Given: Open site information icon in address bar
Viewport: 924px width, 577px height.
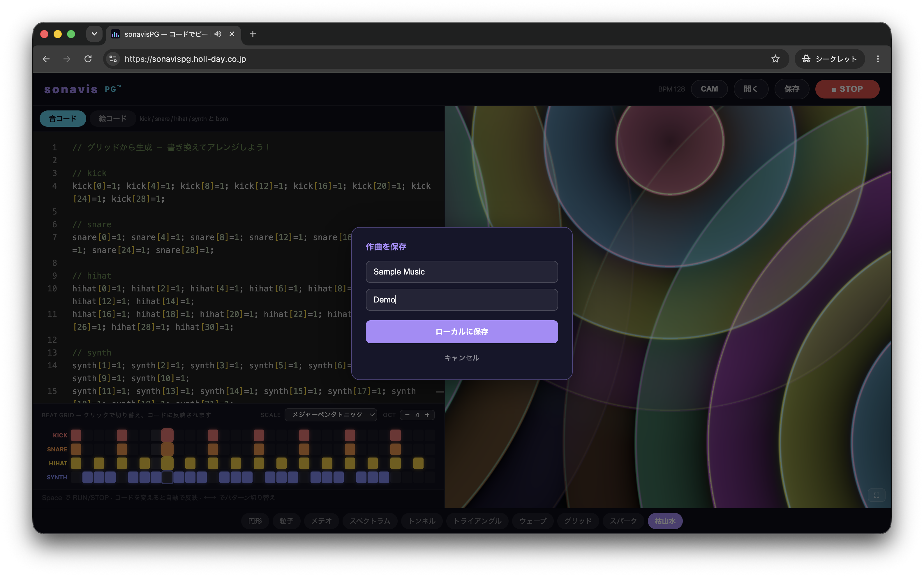Looking at the screenshot, I should [113, 59].
